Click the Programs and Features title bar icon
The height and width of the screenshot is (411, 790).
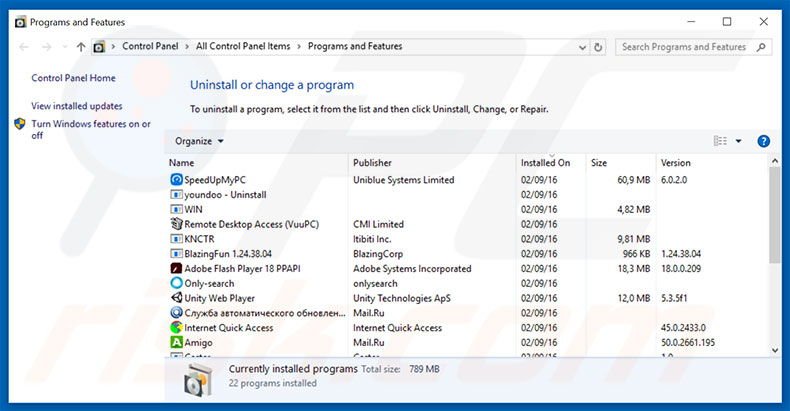20,22
